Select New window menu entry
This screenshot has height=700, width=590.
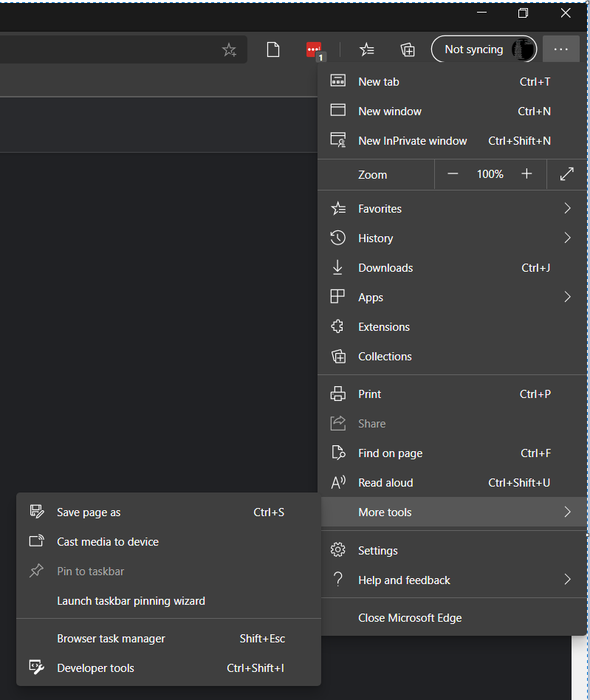click(452, 111)
